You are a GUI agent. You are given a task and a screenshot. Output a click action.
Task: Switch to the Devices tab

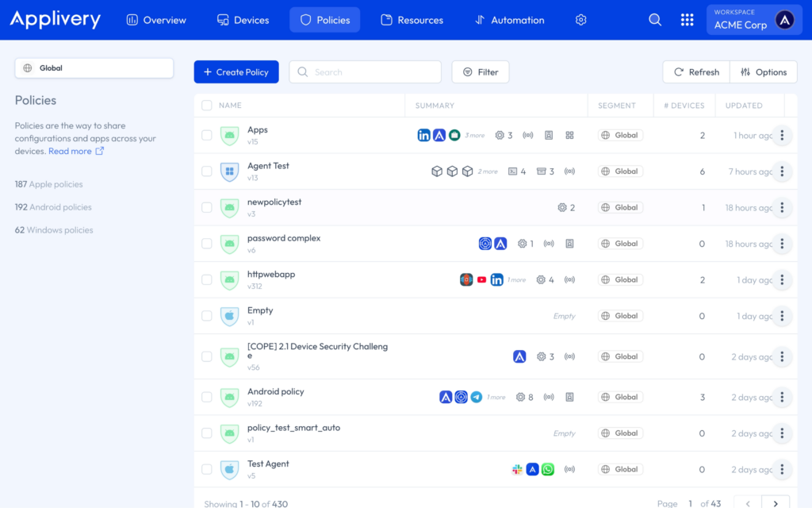243,20
